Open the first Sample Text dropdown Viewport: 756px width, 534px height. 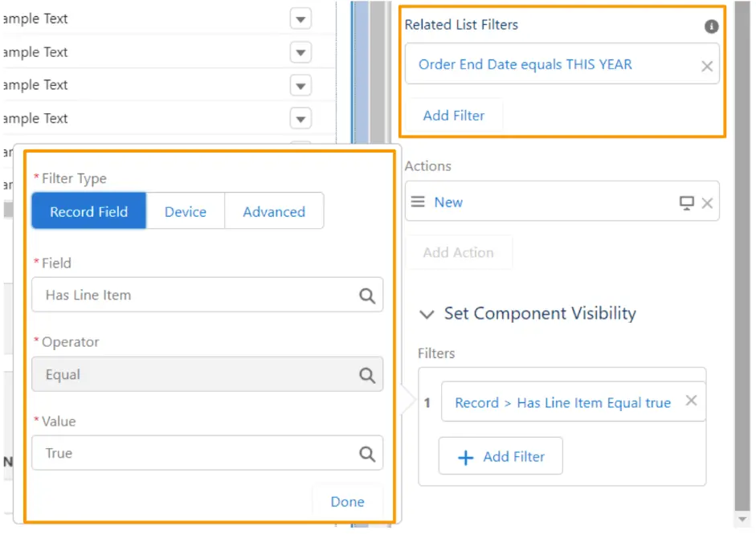tap(300, 18)
